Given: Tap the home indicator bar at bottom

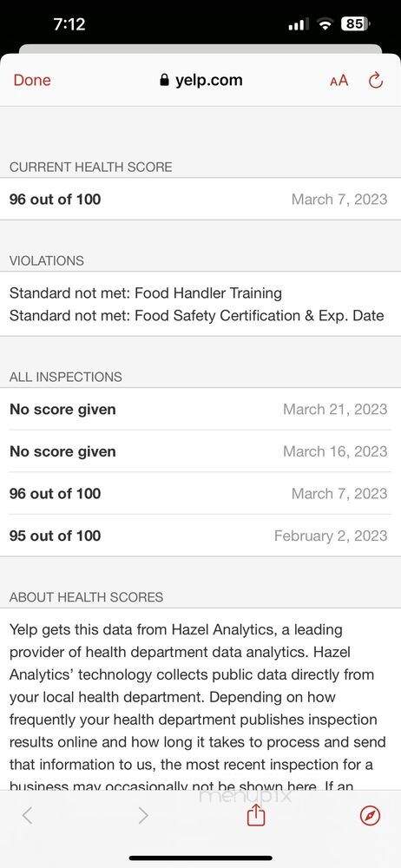Looking at the screenshot, I should [200, 858].
